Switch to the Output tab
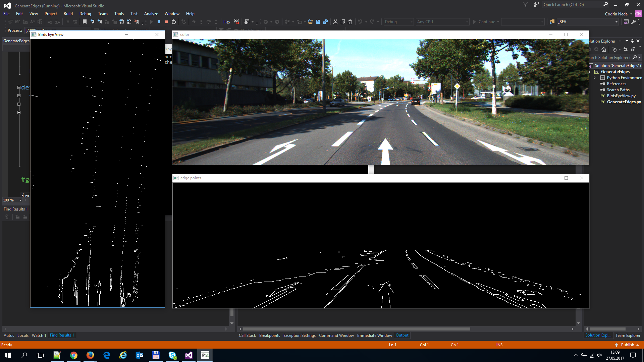Image resolution: width=644 pixels, height=362 pixels. click(402, 335)
